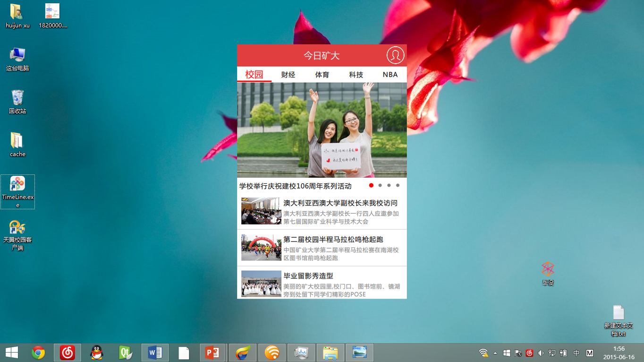The image size is (644, 362).
Task: Click thumbnail of the university meeting article
Action: click(261, 211)
